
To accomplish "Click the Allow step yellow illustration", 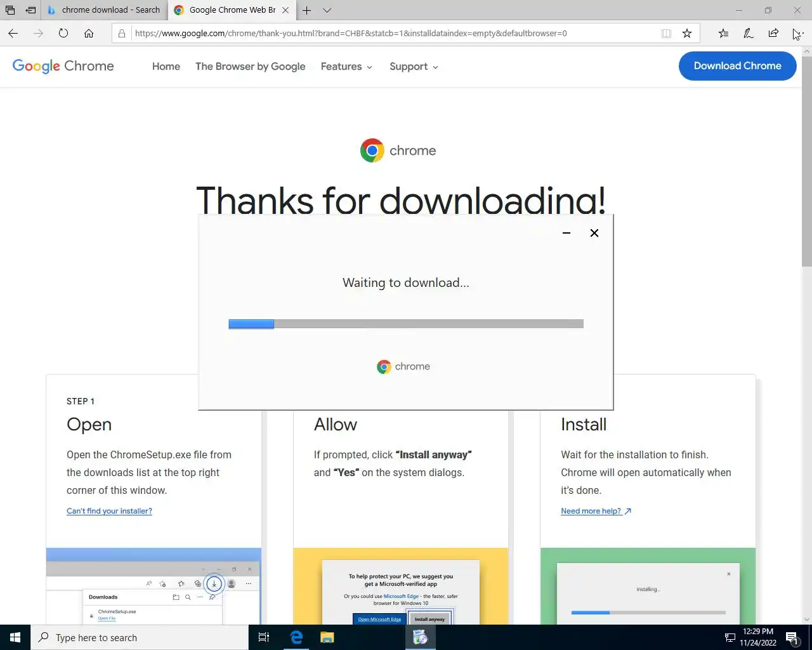I will point(401,586).
